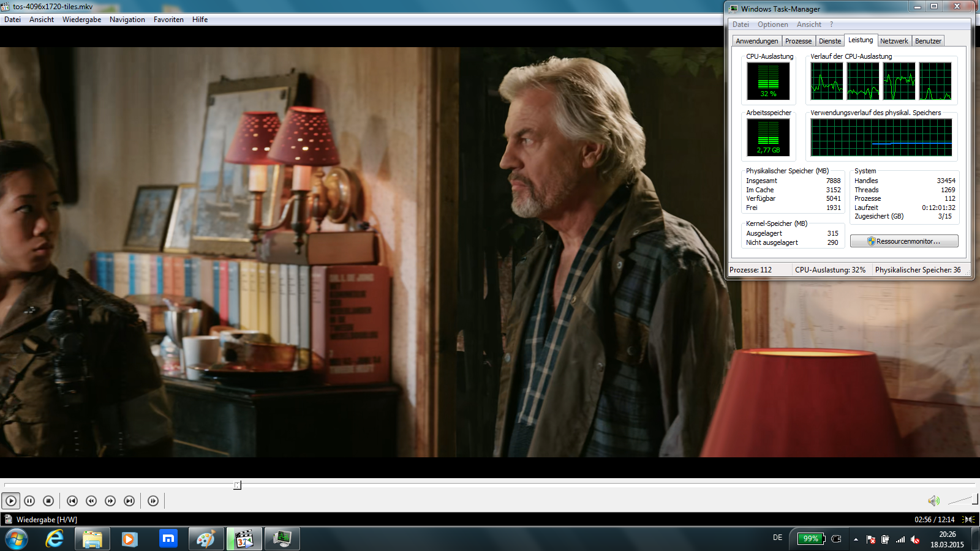Viewport: 980px width, 551px height.
Task: Click the seek bar position thumb
Action: point(238,485)
